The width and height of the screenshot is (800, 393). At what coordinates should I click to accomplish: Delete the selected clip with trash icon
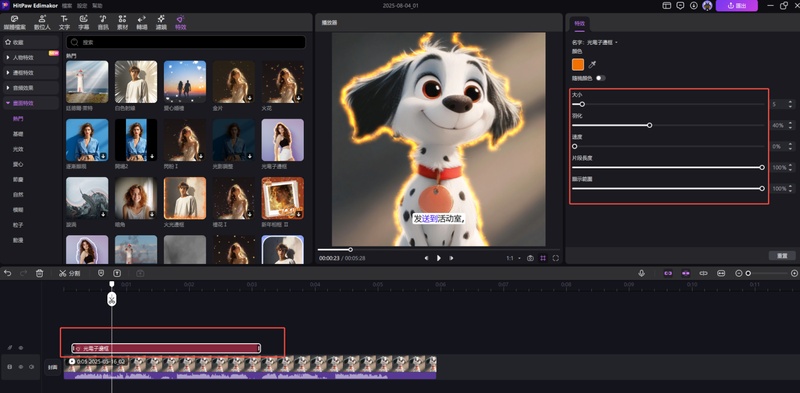(39, 274)
